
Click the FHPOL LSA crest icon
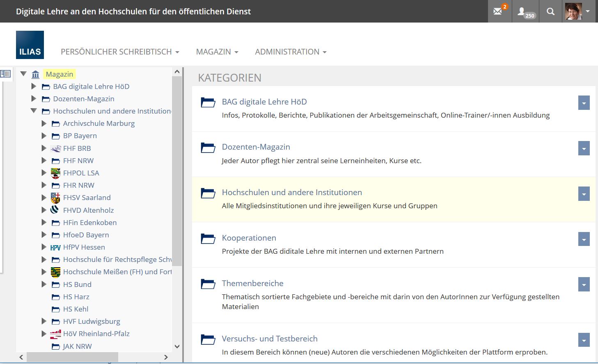click(55, 173)
